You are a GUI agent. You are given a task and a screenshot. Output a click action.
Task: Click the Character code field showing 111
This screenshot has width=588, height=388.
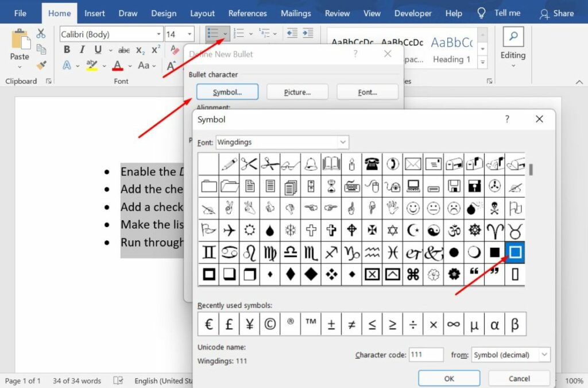tap(426, 355)
